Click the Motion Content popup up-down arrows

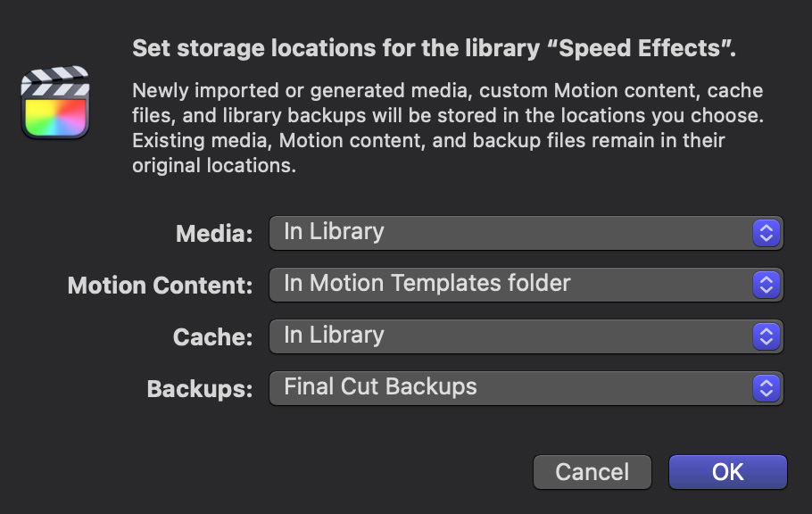tap(766, 285)
